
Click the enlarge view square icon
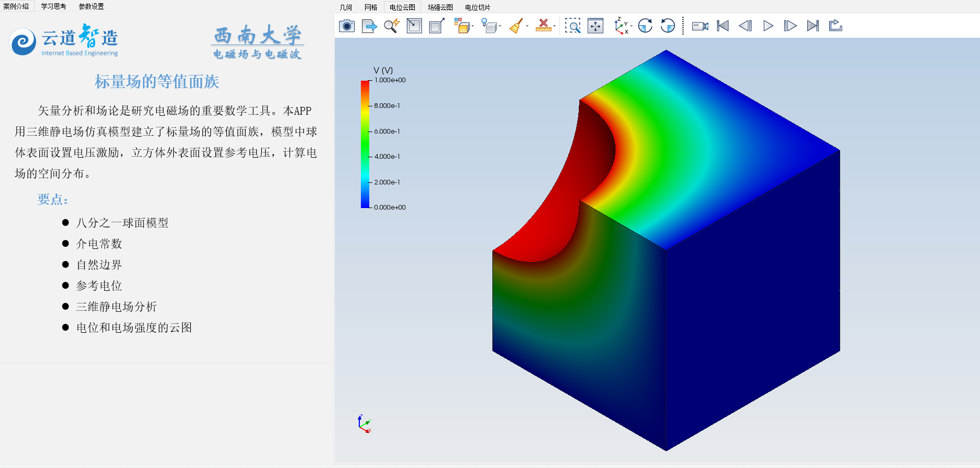437,26
